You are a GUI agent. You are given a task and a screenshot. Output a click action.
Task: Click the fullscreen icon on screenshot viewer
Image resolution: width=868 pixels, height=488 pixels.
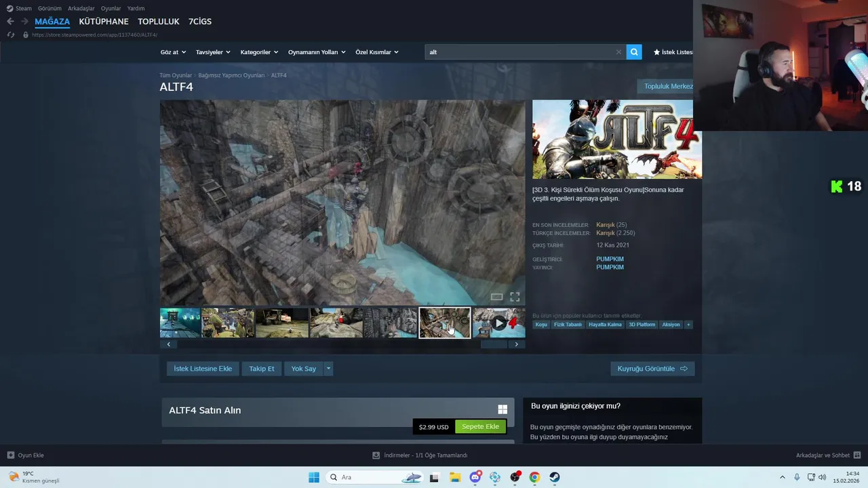click(515, 297)
